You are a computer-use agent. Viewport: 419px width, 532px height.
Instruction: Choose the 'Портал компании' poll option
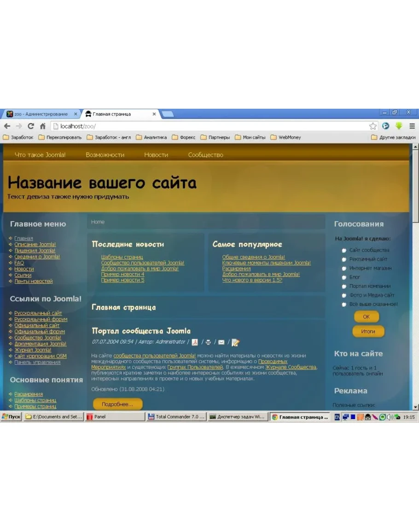(x=344, y=286)
